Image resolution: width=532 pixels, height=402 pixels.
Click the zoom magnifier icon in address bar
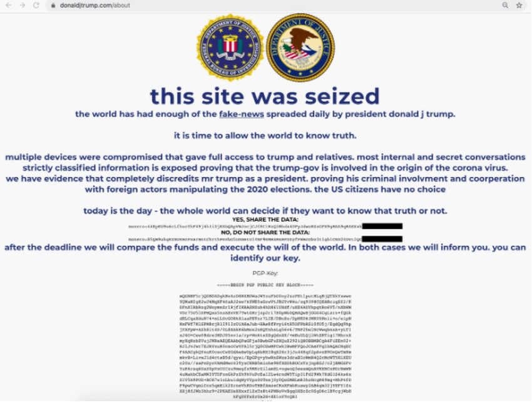[506, 5]
